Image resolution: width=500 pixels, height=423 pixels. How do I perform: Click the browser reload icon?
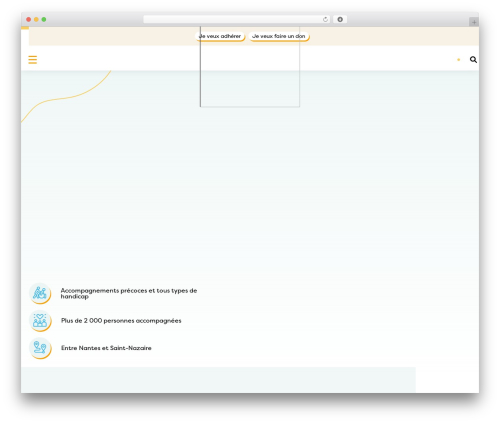[325, 19]
